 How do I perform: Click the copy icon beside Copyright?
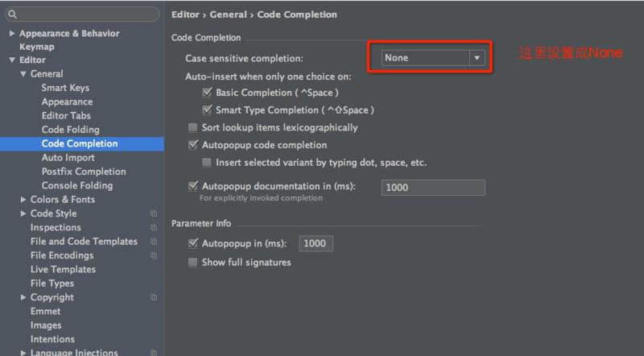(x=154, y=297)
